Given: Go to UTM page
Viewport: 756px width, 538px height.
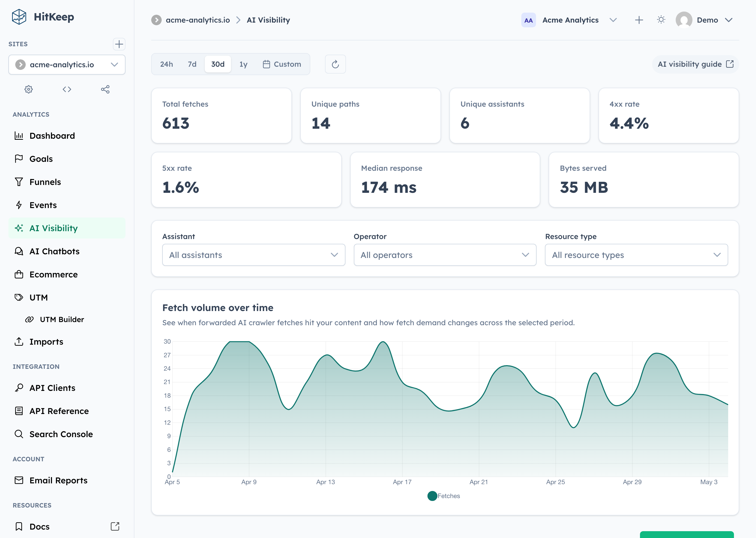Looking at the screenshot, I should coord(67,297).
